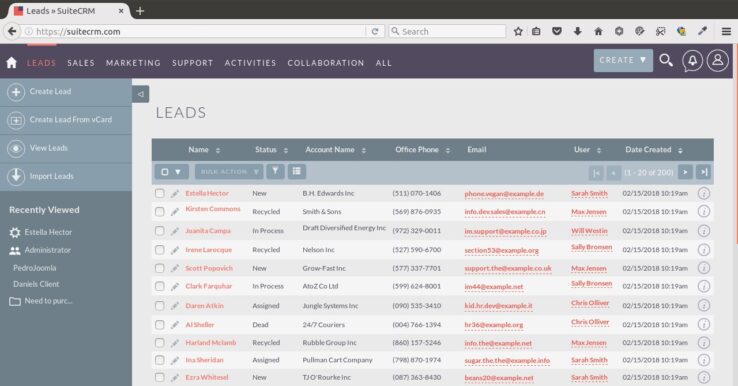
Task: Show info for the Al Sheller row
Action: (704, 324)
